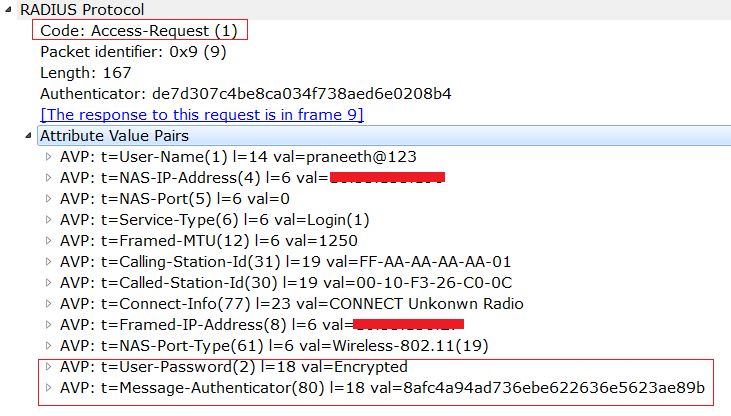Select the Message-Authenticator AVP row
Screen dimensions: 731x416
coord(382,388)
